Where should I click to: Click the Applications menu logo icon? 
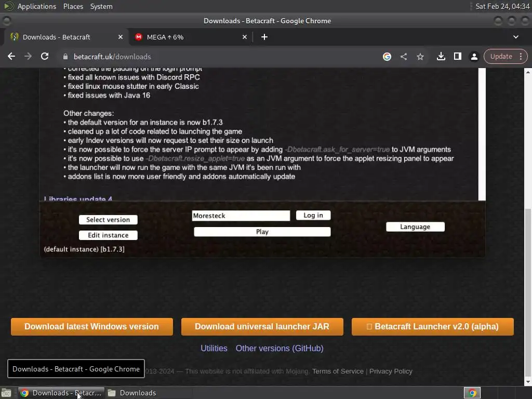pyautogui.click(x=9, y=6)
